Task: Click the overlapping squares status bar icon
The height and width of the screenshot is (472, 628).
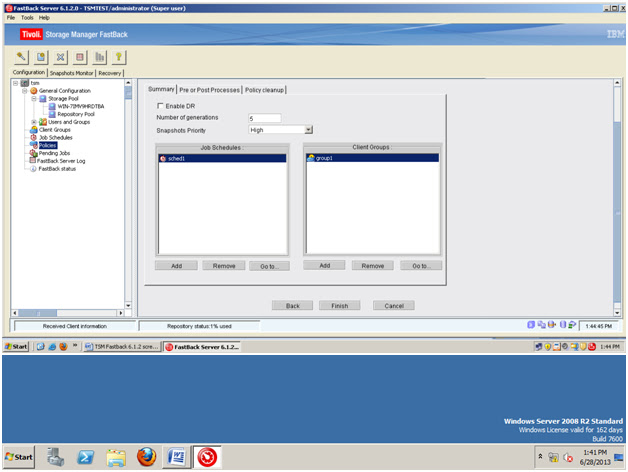Action: (541, 325)
